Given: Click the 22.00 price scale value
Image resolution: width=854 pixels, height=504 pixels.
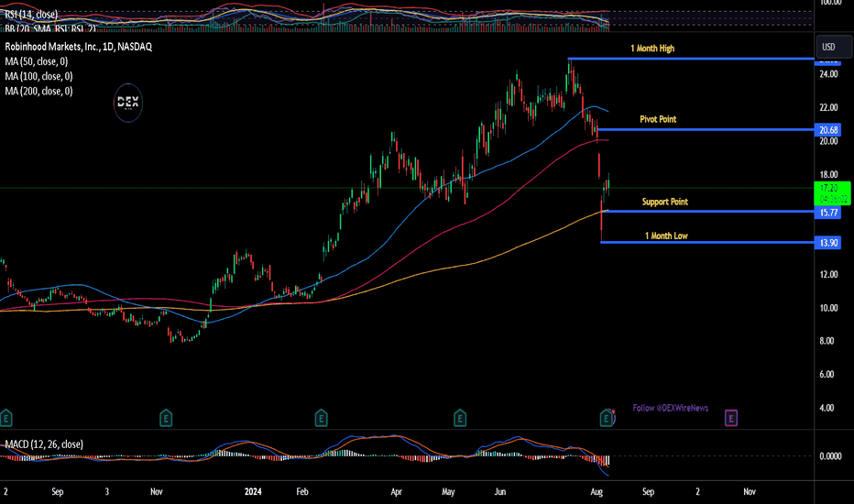Looking at the screenshot, I should 828,108.
